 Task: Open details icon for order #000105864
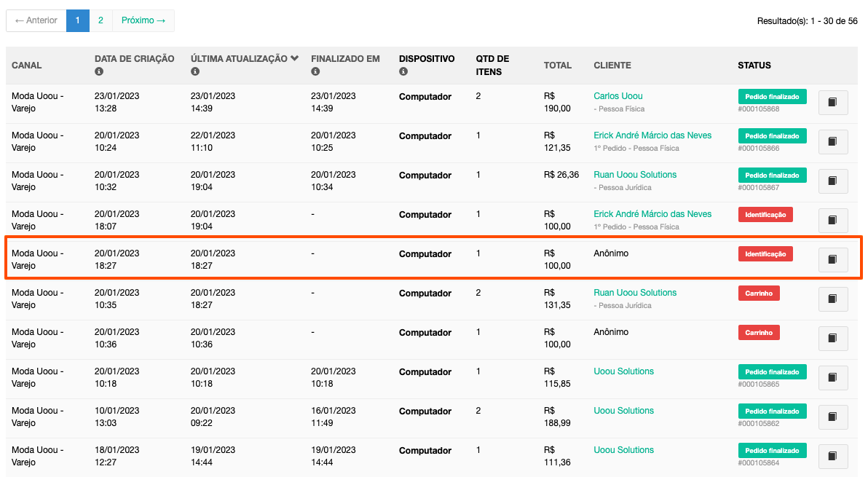[832, 456]
